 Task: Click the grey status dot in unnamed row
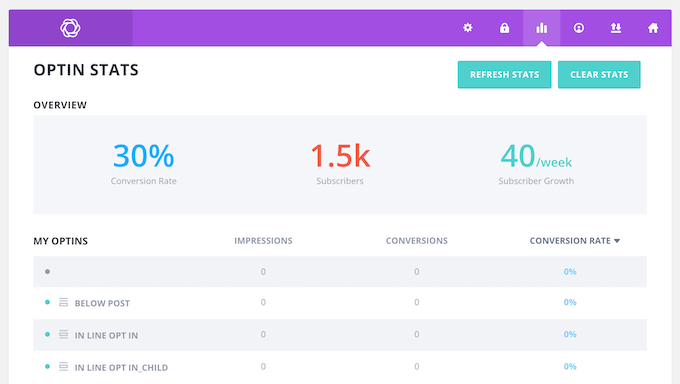coord(47,272)
